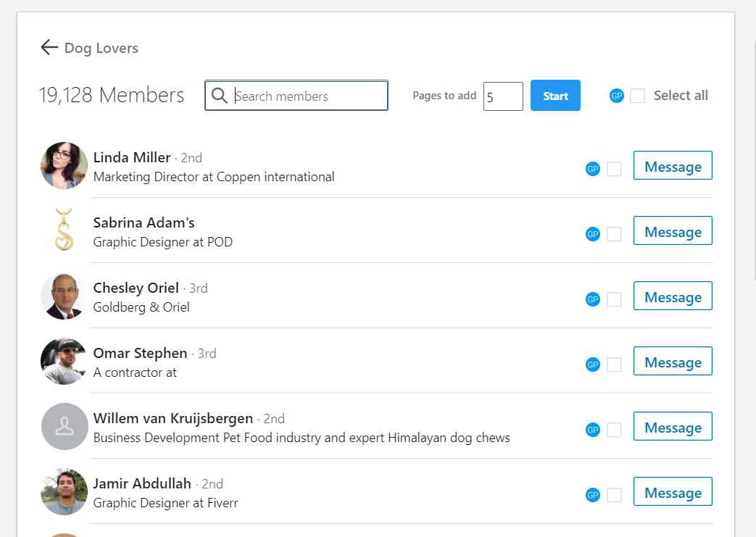The image size is (756, 537).
Task: Tick the Select all checkbox
Action: click(x=637, y=96)
